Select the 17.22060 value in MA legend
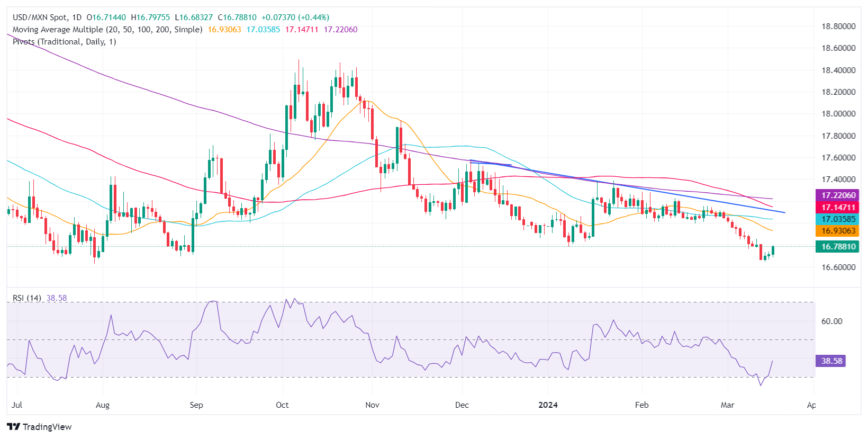The width and height of the screenshot is (868, 439). pyautogui.click(x=340, y=30)
